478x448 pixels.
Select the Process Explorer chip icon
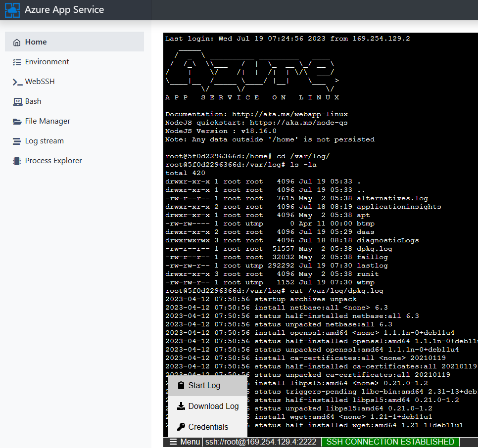point(17,161)
